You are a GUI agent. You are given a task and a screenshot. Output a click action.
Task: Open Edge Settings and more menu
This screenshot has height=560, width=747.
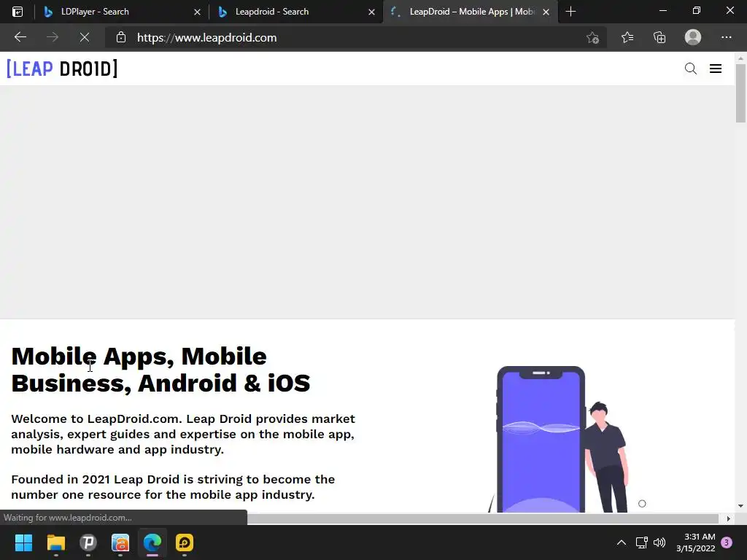[x=726, y=37]
